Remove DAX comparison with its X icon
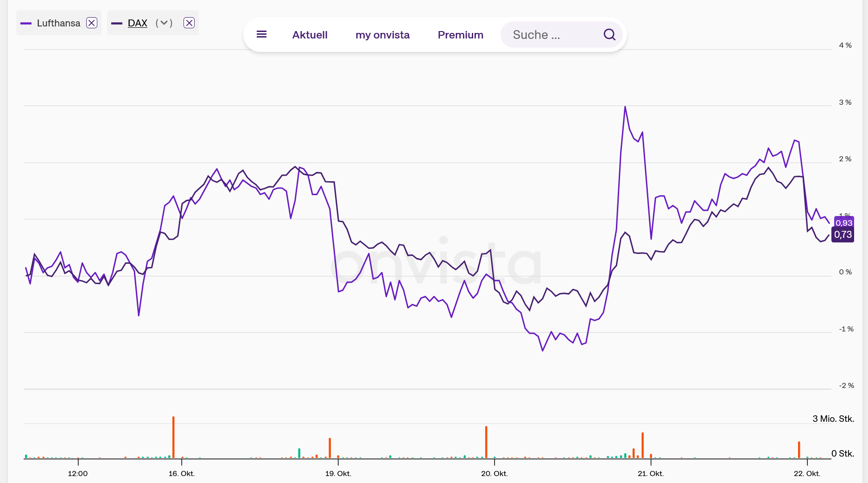This screenshot has width=868, height=483. tap(189, 23)
